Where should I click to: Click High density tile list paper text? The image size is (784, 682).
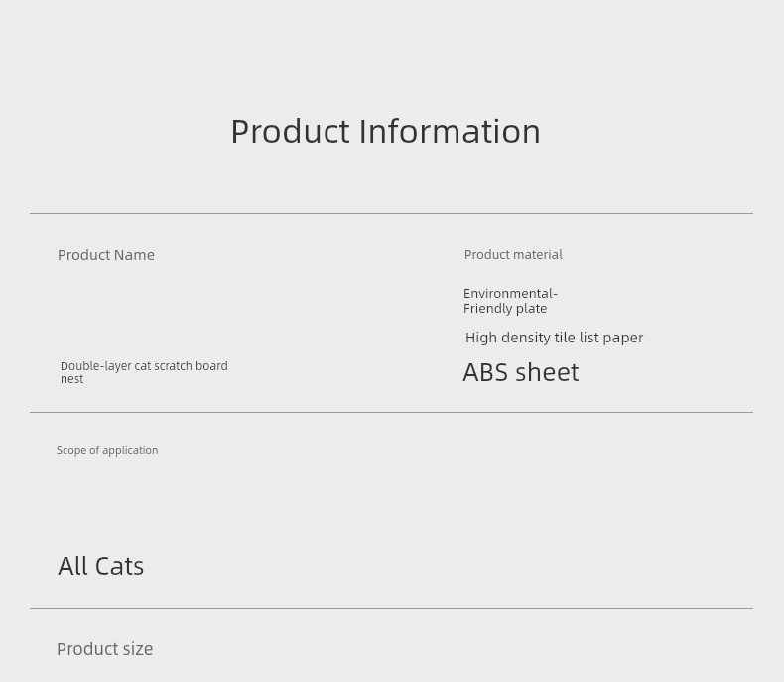554,338
